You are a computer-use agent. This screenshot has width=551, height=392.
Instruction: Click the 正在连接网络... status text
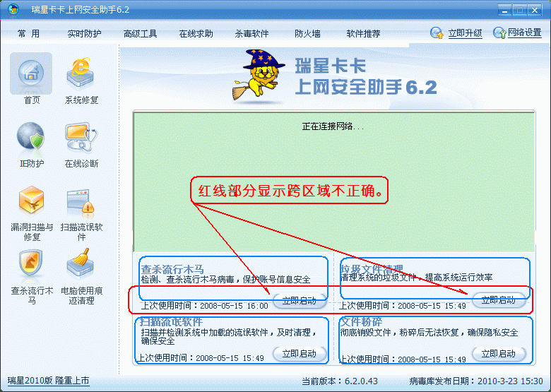click(333, 126)
